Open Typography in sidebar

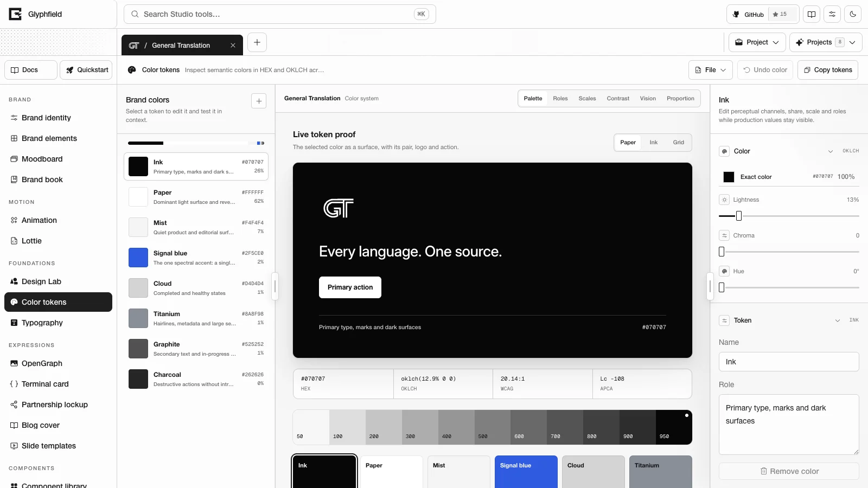pyautogui.click(x=58, y=323)
